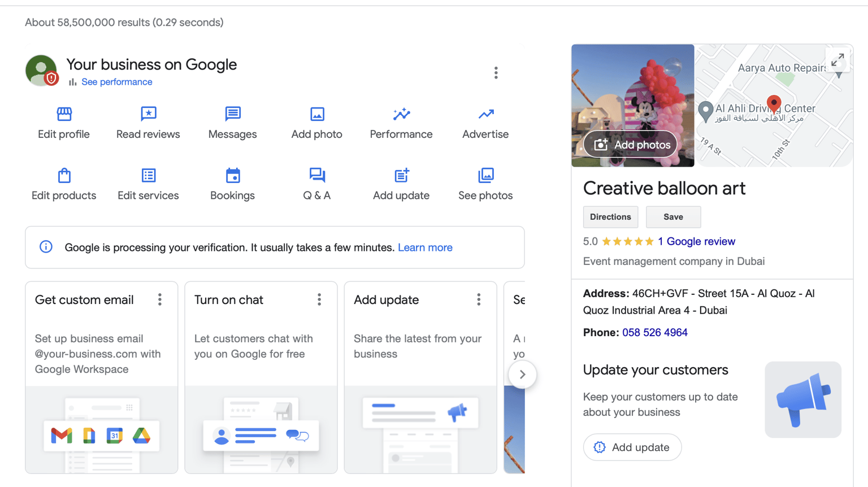The height and width of the screenshot is (487, 868).
Task: Click the Add photo icon
Action: click(317, 114)
